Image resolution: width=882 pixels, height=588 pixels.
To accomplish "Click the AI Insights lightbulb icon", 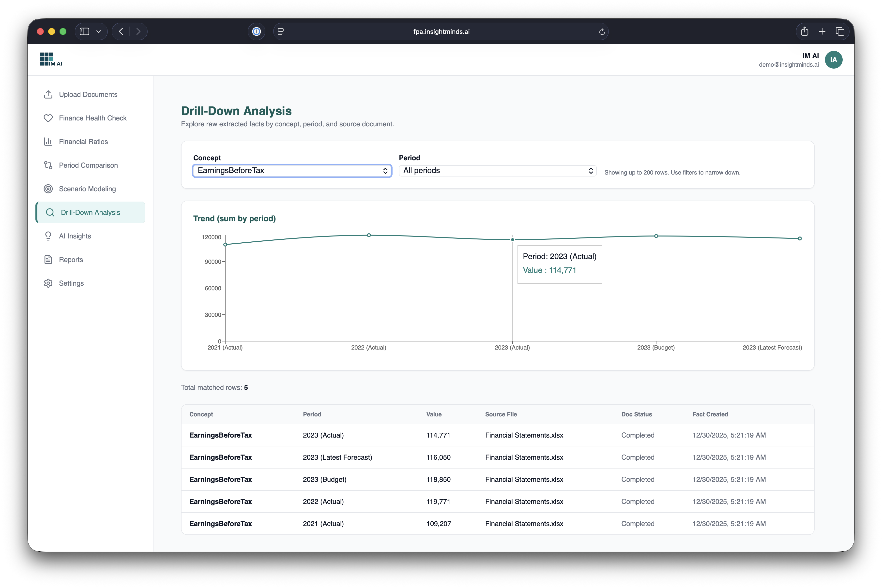I will (48, 236).
